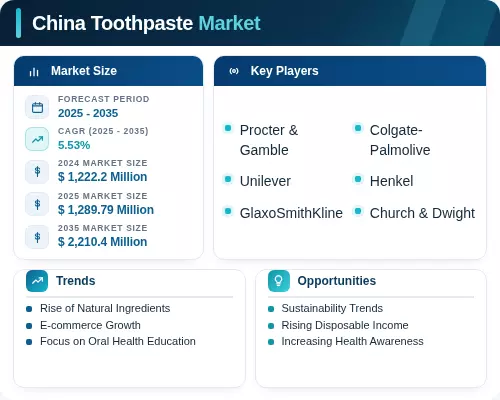Click the dollar icon for 2024 Market Size

37,172
